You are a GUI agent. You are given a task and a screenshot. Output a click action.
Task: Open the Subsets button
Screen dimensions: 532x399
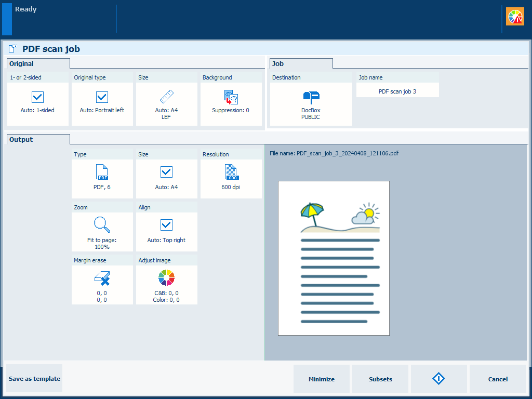click(x=380, y=379)
